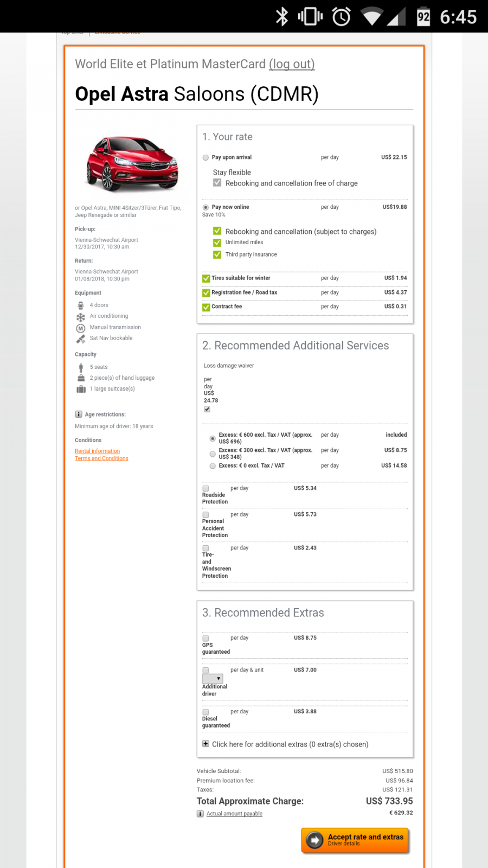
Task: Tap the arrow icon on Accept rate button
Action: 314,840
